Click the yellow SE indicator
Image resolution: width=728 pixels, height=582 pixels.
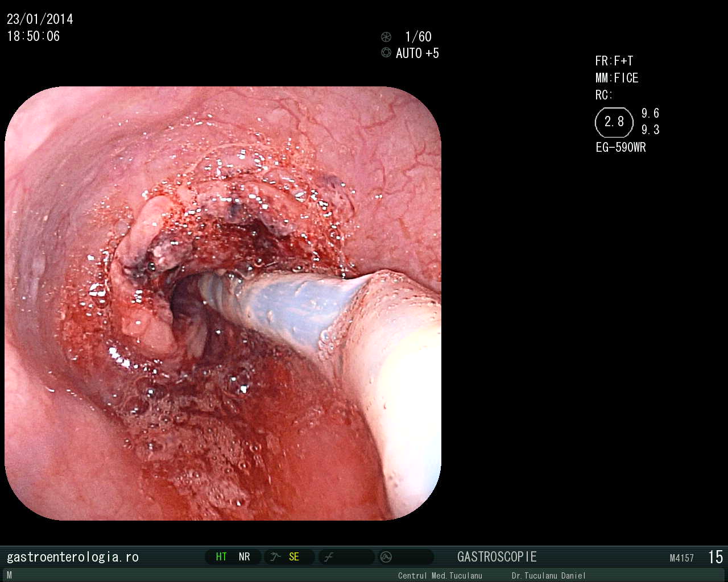pyautogui.click(x=294, y=557)
